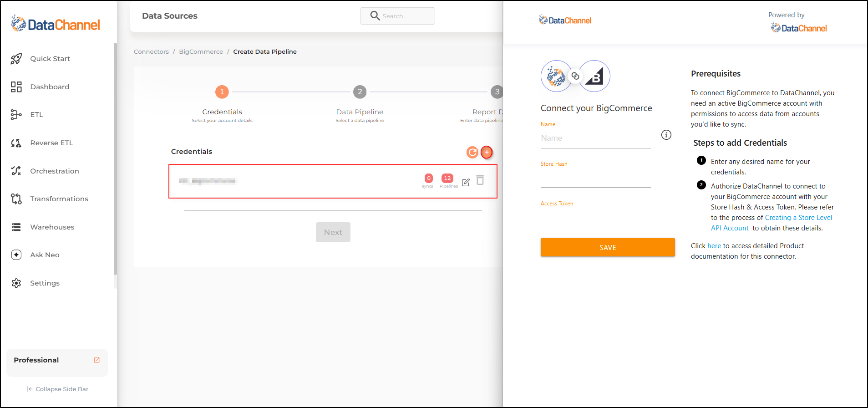Focus the Name input field
The width and height of the screenshot is (868, 408).
[596, 138]
